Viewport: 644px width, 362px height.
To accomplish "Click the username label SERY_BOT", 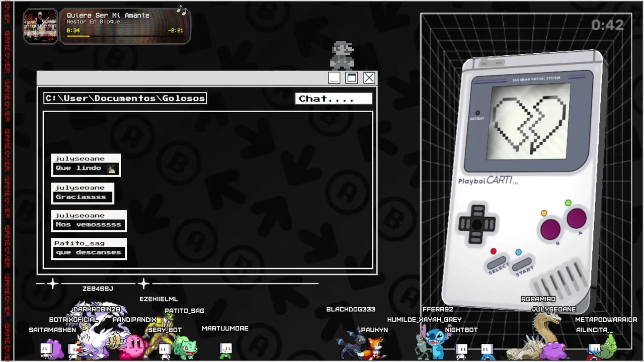I will click(165, 330).
